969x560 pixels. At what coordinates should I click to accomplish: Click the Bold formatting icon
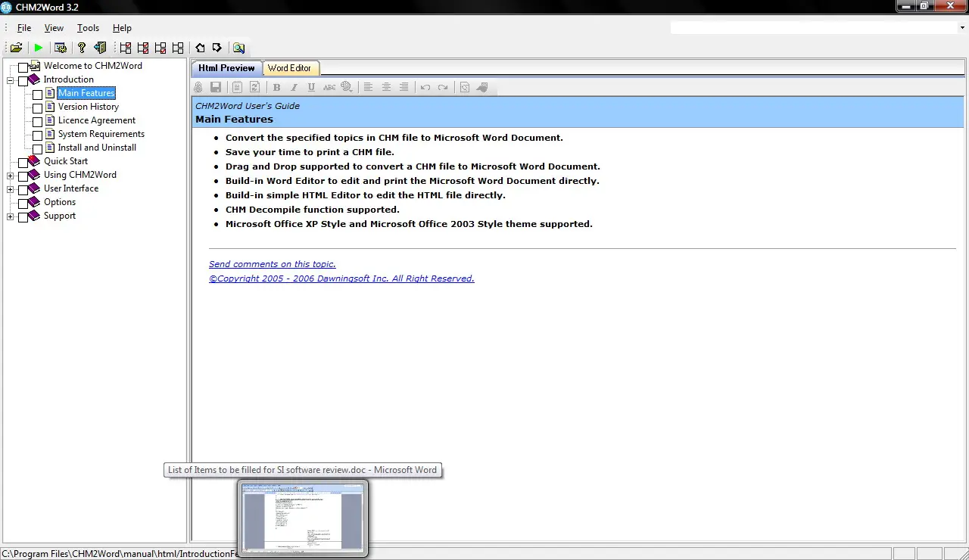point(276,87)
